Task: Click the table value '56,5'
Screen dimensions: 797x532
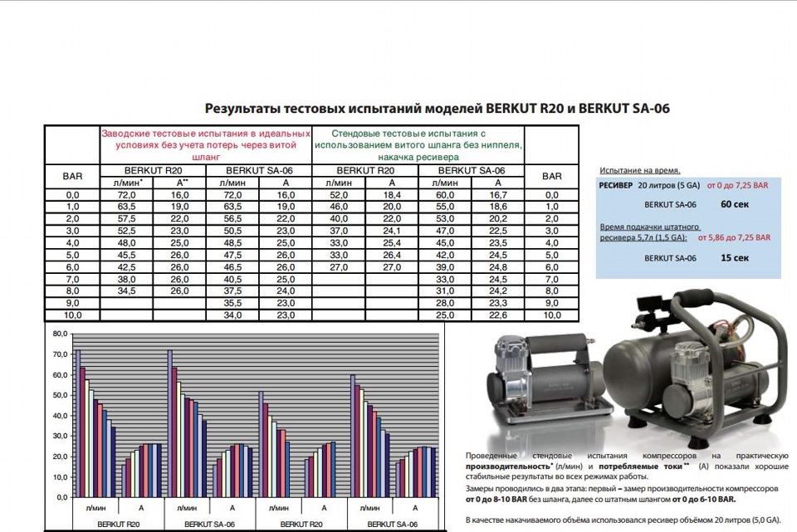Action: click(232, 218)
